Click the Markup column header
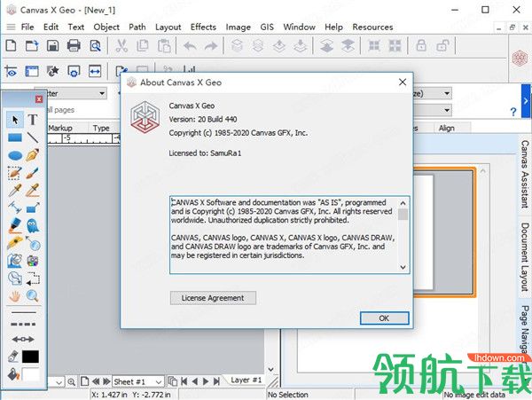The width and height of the screenshot is (532, 400). tap(60, 128)
